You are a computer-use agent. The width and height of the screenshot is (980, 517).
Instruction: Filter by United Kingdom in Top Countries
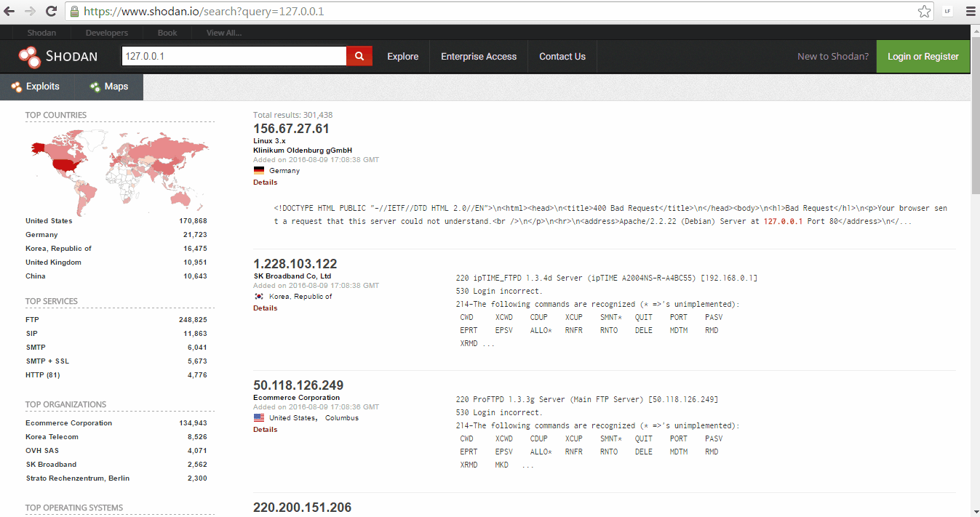tap(53, 262)
